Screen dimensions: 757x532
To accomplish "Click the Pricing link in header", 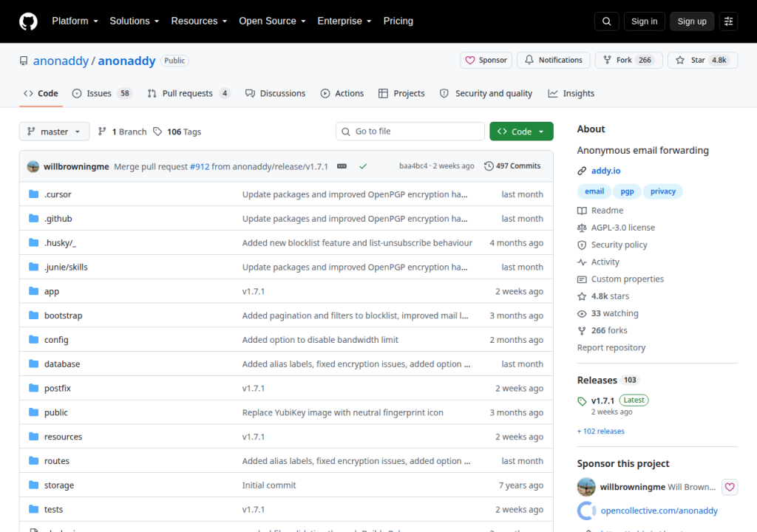I will click(x=398, y=21).
